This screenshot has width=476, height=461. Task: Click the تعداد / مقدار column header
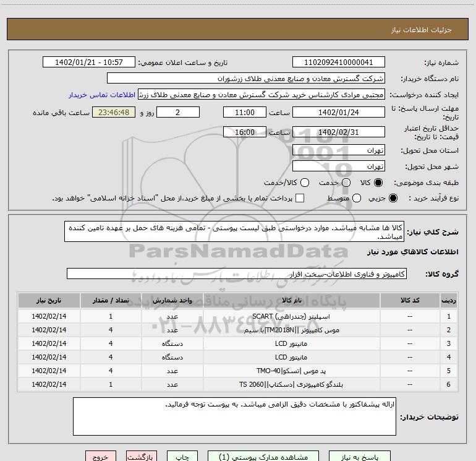[x=111, y=301]
